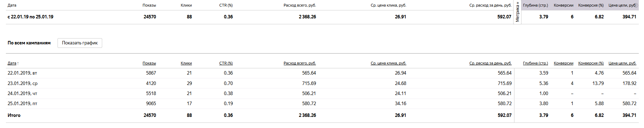
Task: Select the 23.01.2019 row date
Action: [x=23, y=84]
